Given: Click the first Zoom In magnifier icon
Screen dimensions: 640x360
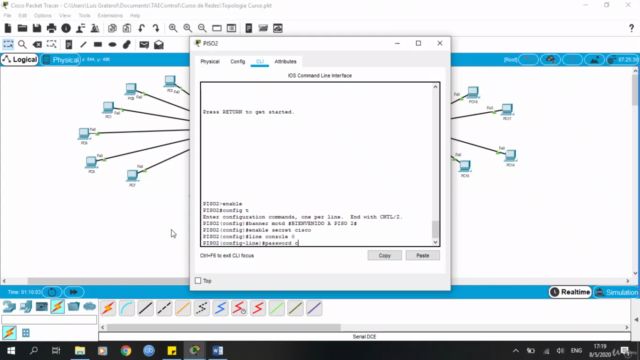Looking at the screenshot, I should pos(173,28).
